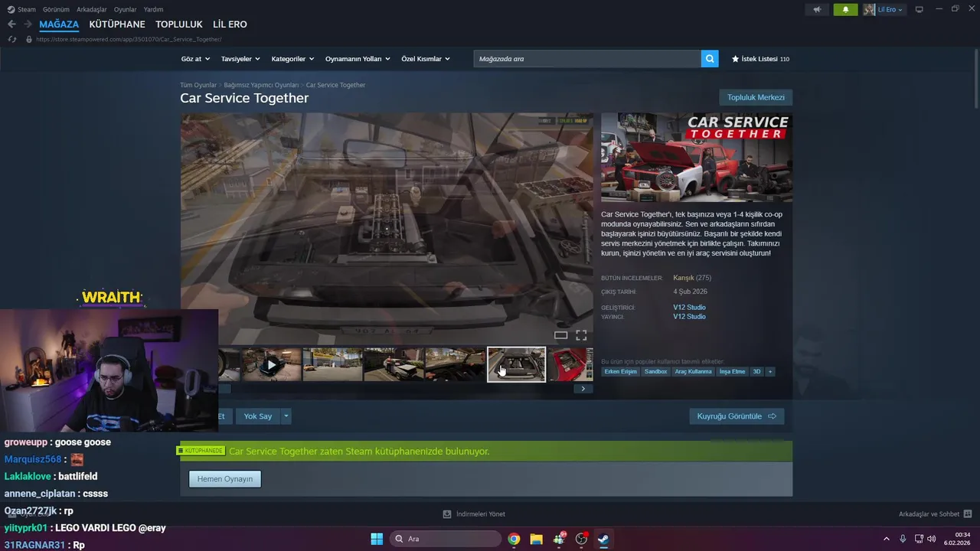The width and height of the screenshot is (980, 551).
Task: Select the Sandbox tag
Action: click(x=655, y=371)
